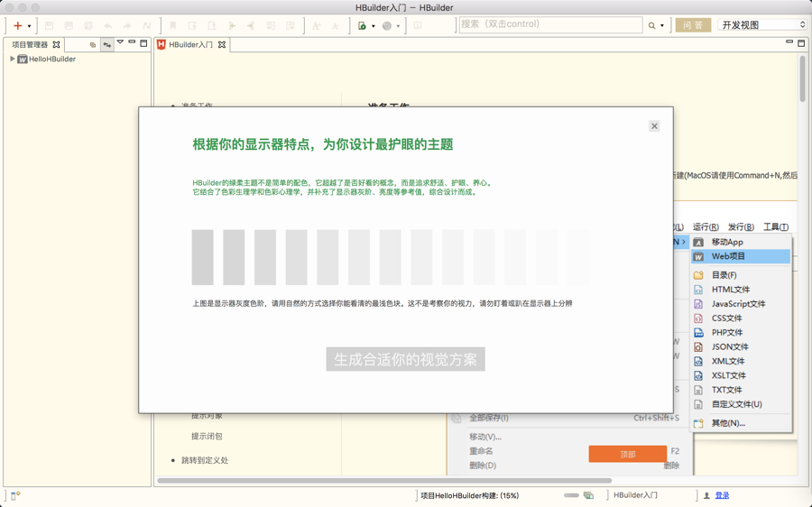Click the Save All toolbar icon
Viewport: 812px width, 507px height.
click(x=88, y=25)
